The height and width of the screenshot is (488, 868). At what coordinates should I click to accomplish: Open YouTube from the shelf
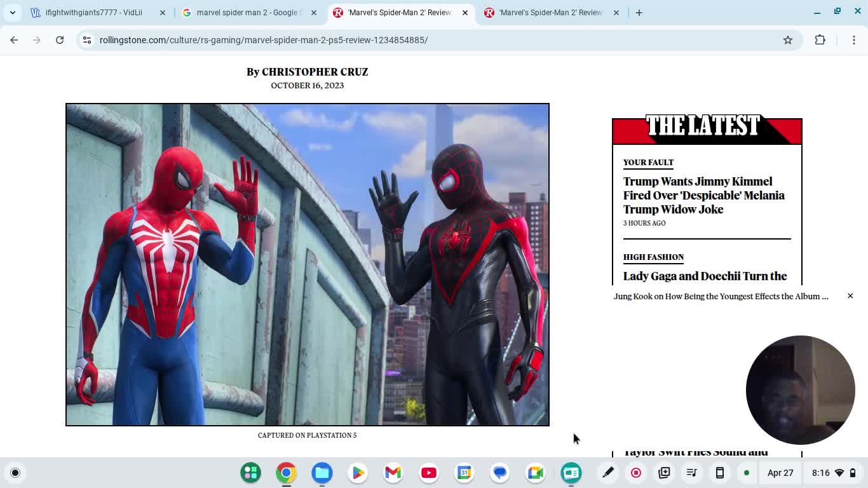tap(428, 473)
